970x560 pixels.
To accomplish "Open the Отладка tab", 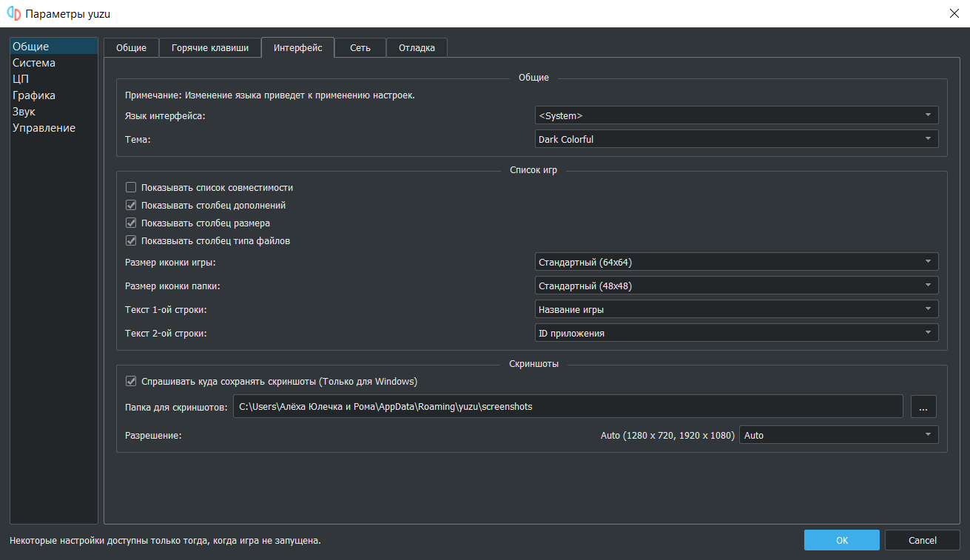I will pyautogui.click(x=417, y=48).
